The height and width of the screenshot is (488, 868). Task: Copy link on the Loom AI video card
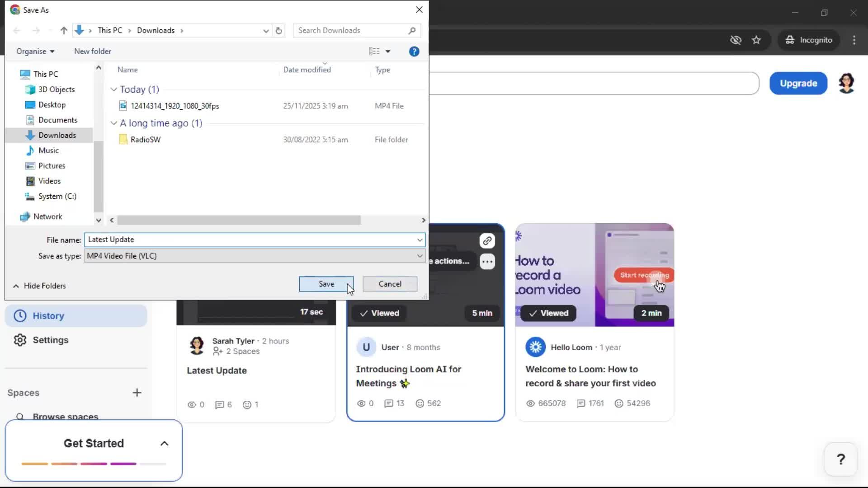(x=487, y=241)
